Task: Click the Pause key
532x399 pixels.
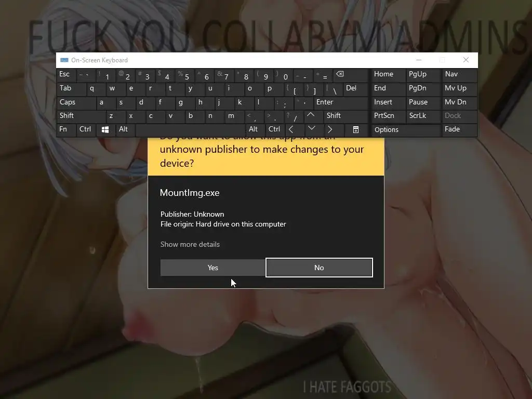Action: coord(423,102)
